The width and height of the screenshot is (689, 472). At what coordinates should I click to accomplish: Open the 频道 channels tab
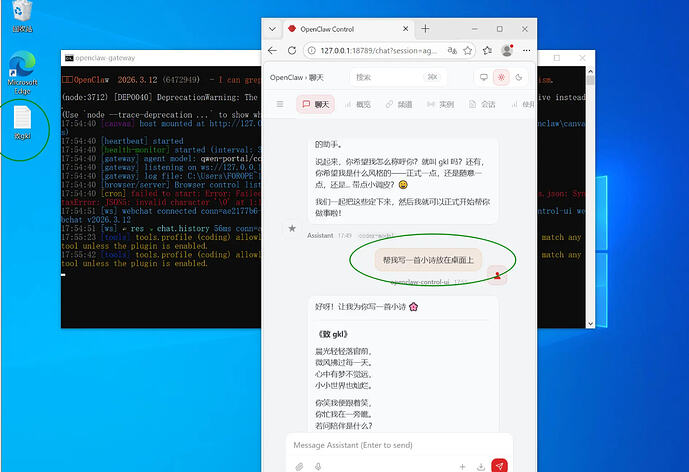pos(399,104)
